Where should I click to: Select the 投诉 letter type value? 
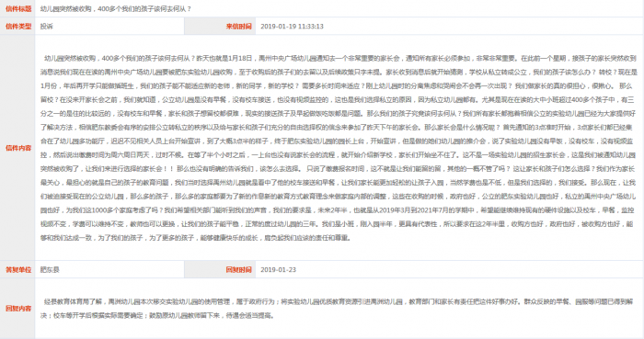coord(46,27)
